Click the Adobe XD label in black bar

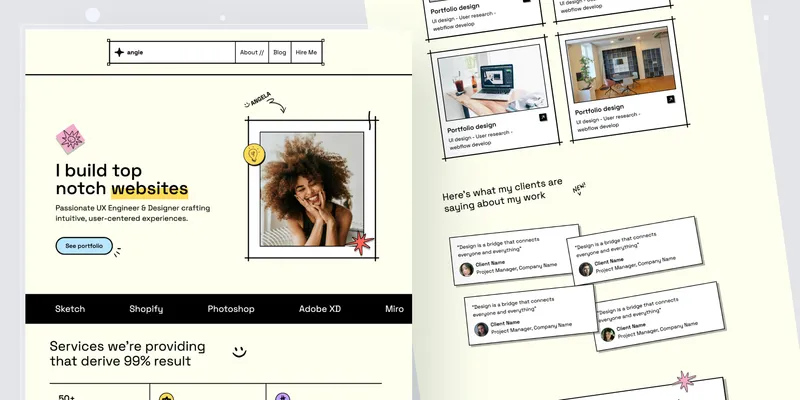pyautogui.click(x=319, y=309)
